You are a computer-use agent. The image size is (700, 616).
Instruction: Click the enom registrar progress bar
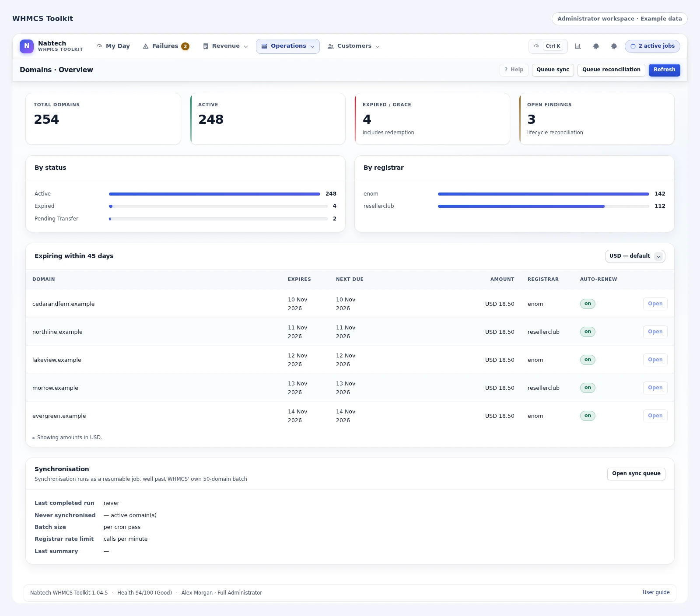(x=543, y=194)
